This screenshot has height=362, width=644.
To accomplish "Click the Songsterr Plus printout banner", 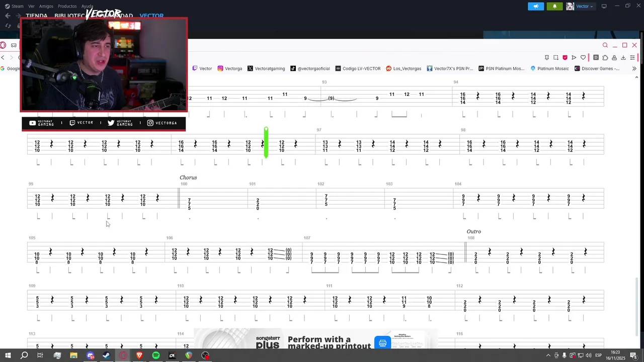I will [316, 339].
